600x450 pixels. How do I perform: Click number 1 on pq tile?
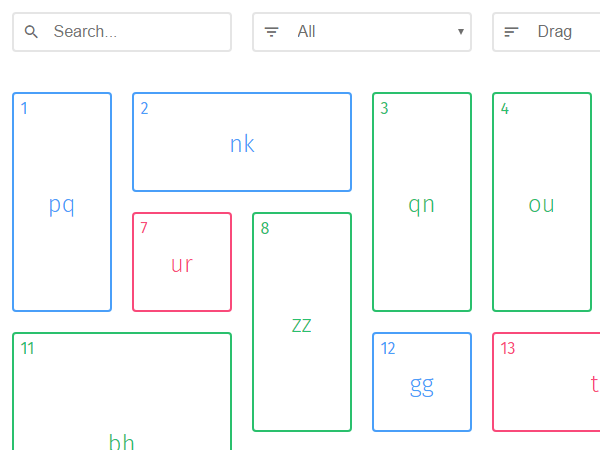tap(24, 108)
